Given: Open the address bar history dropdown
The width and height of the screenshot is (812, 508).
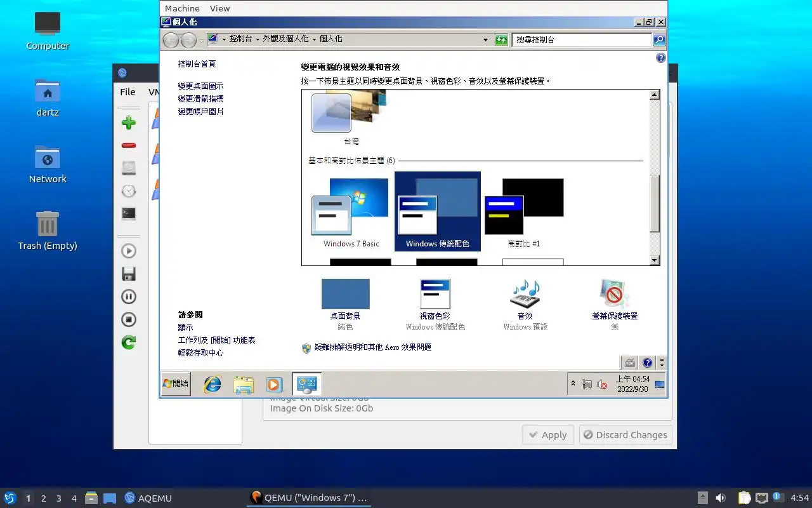Looking at the screenshot, I should [486, 40].
